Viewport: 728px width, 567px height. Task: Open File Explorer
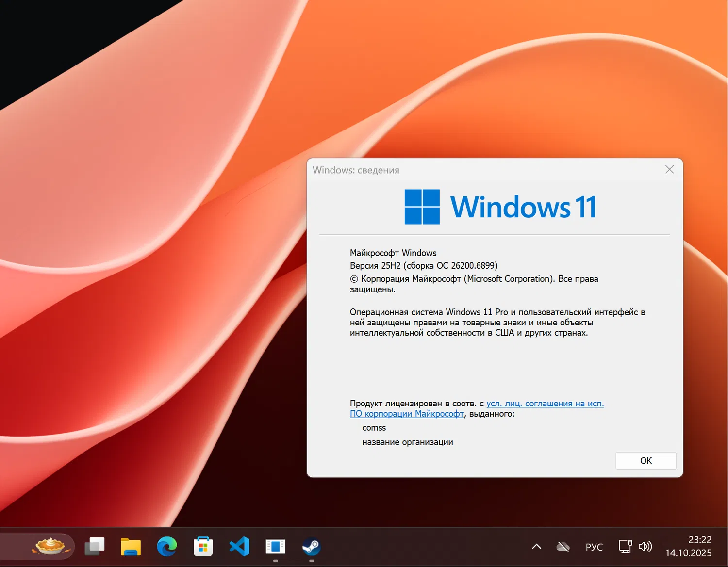click(x=130, y=546)
